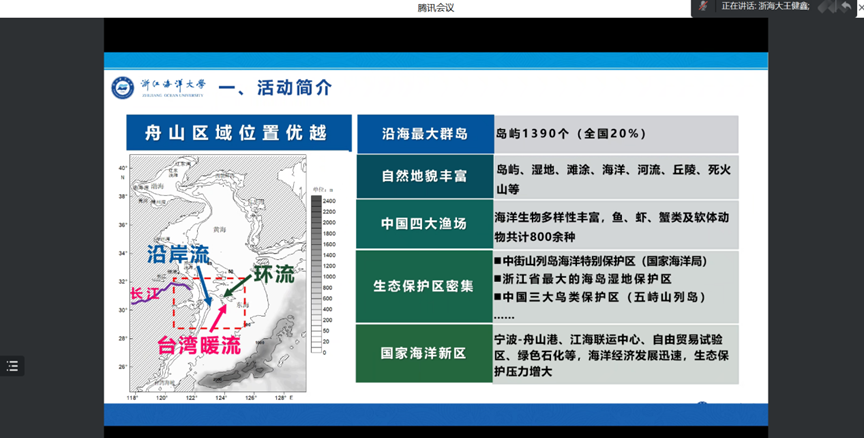
Task: Click the pink 台湾暖流 label on map
Action: [198, 346]
